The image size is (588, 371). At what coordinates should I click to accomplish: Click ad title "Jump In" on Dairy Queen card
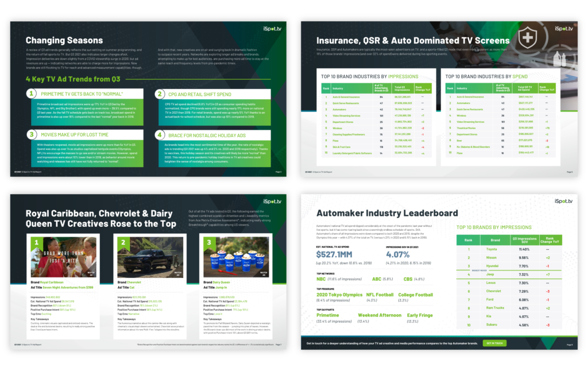coord(221,287)
